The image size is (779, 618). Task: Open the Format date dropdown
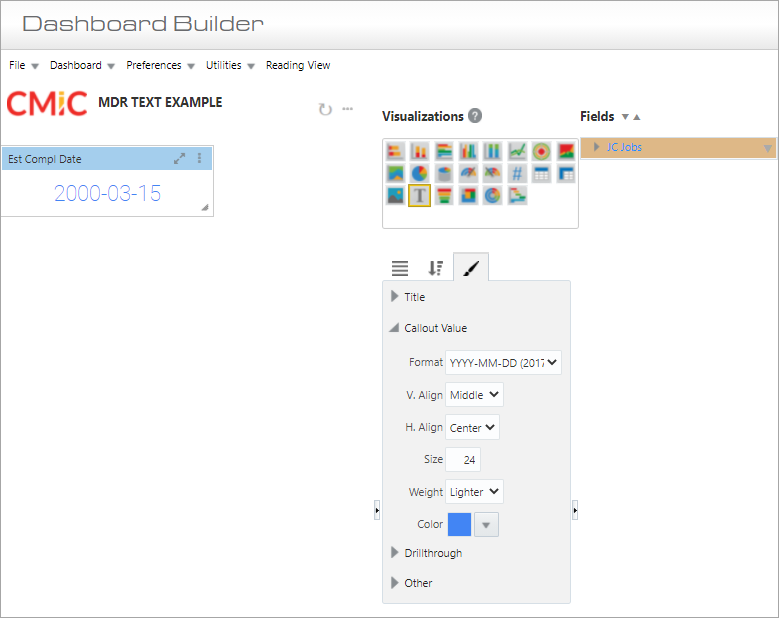(x=503, y=363)
